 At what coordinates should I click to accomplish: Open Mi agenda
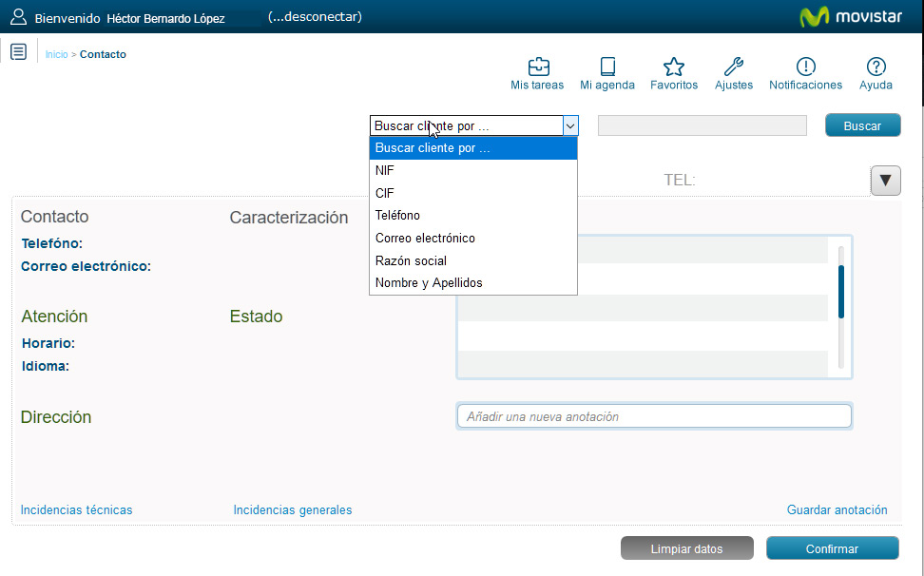click(607, 71)
